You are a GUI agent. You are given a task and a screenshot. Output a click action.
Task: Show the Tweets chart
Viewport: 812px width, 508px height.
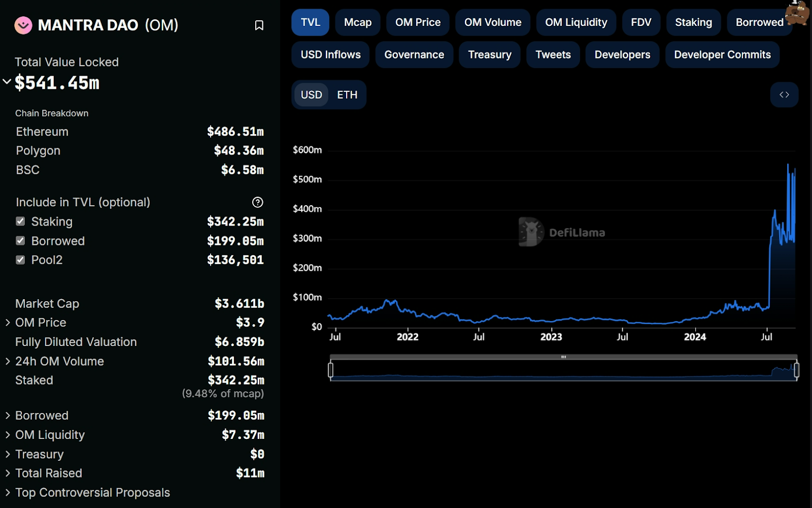pos(553,55)
